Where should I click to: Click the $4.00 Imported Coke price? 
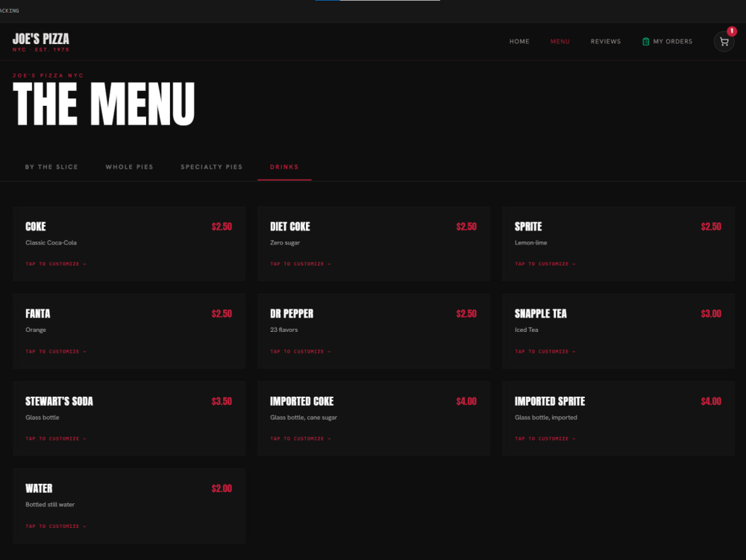466,401
